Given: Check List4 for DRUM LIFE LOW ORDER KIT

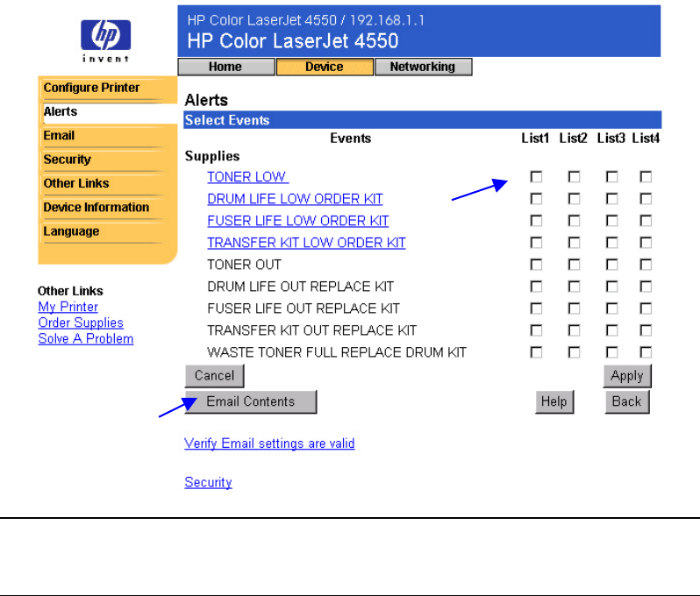Looking at the screenshot, I should 646,198.
